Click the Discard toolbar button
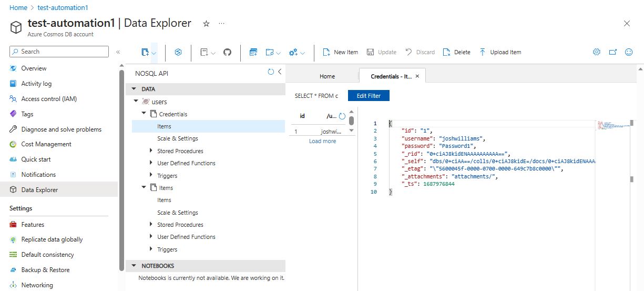 click(x=420, y=52)
